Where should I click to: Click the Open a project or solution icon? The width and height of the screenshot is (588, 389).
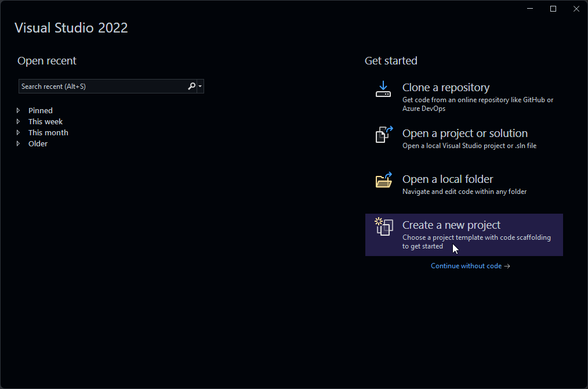pos(383,135)
